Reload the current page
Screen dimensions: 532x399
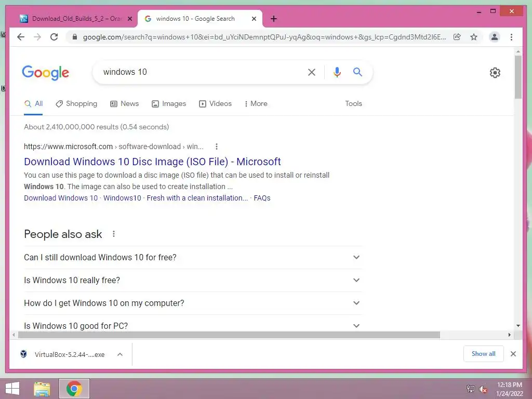54,37
